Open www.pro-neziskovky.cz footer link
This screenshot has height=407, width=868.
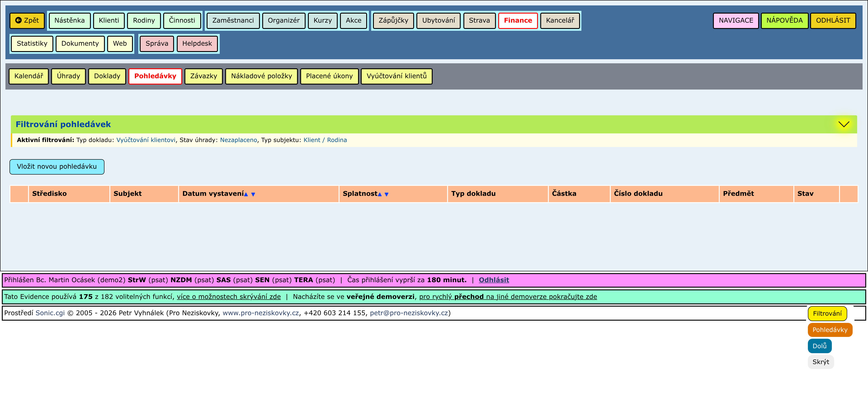(x=260, y=313)
